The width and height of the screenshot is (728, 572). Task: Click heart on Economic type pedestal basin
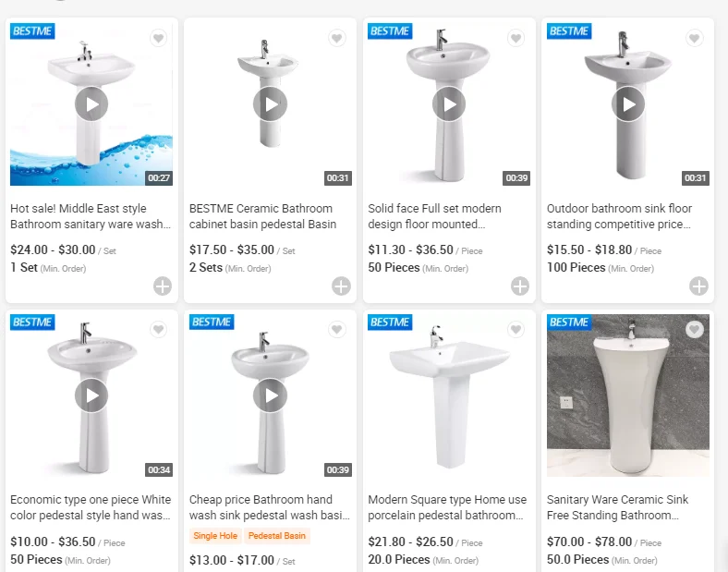click(159, 330)
